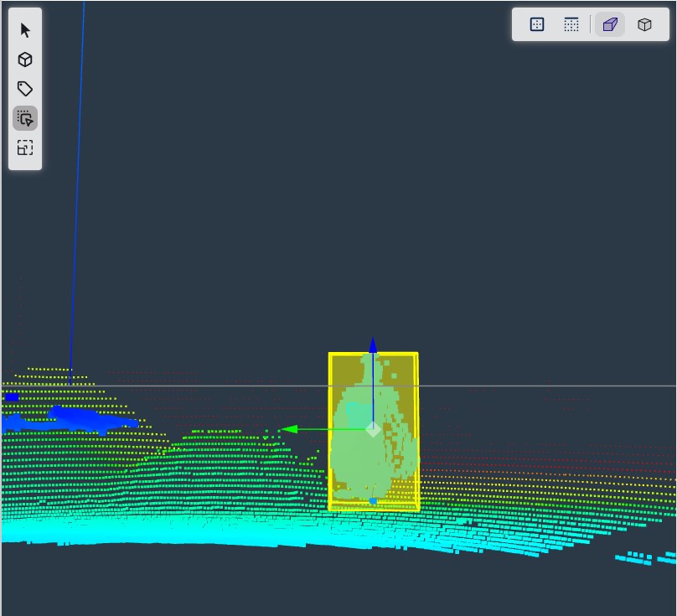Screen dimensions: 677x616
Task: Switch to wireframe cube display mode
Action: (x=644, y=24)
